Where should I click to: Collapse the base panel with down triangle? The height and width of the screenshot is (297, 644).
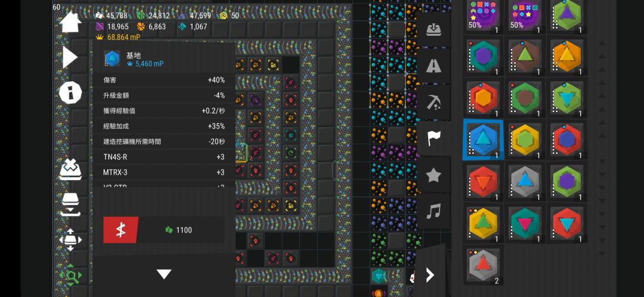click(x=164, y=274)
